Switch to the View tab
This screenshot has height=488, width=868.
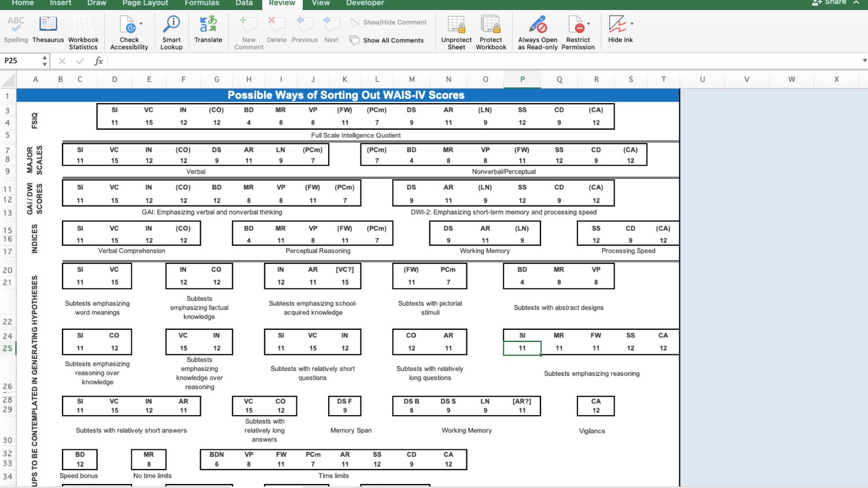point(321,3)
